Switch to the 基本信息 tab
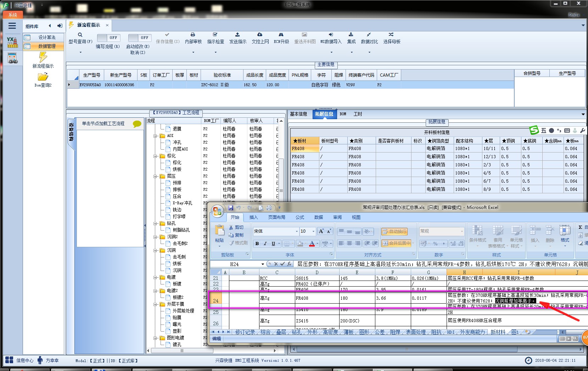The height and width of the screenshot is (371, 588). click(298, 114)
